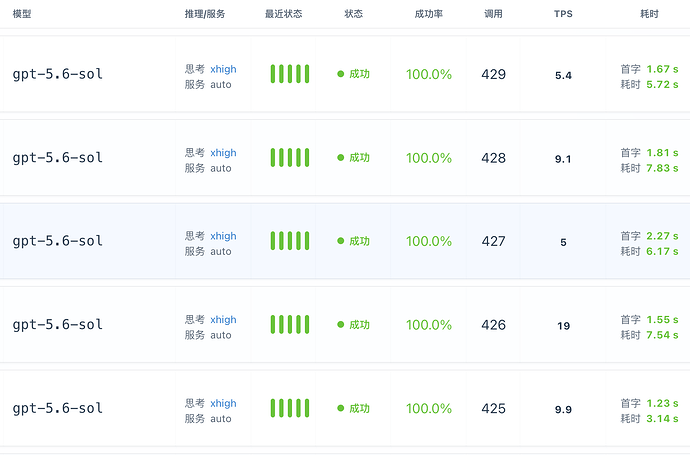Click 成功 status in the 427 row
This screenshot has width=690, height=455.
[x=353, y=241]
